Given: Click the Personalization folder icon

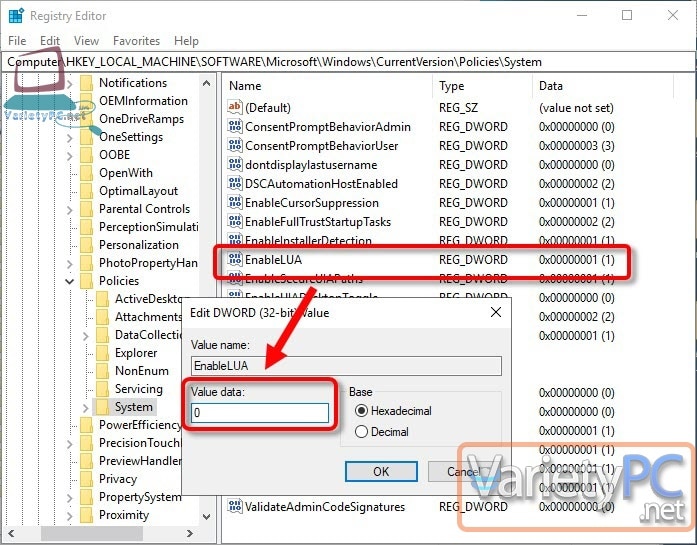Looking at the screenshot, I should tap(86, 245).
